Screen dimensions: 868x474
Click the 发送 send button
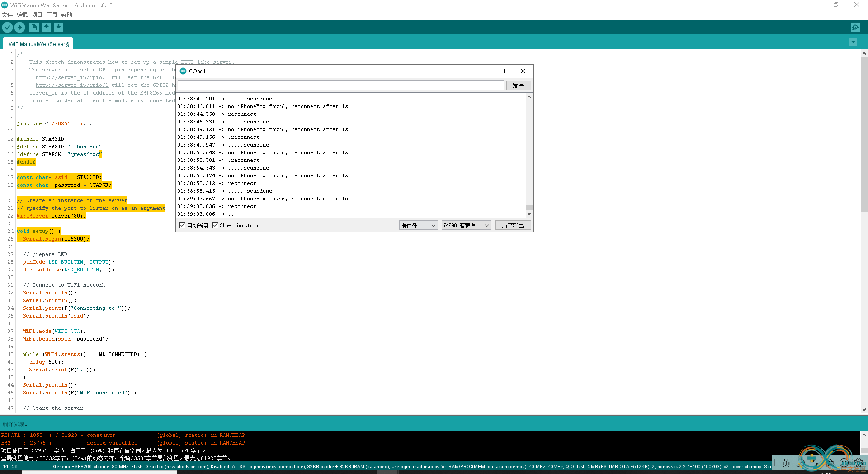518,85
